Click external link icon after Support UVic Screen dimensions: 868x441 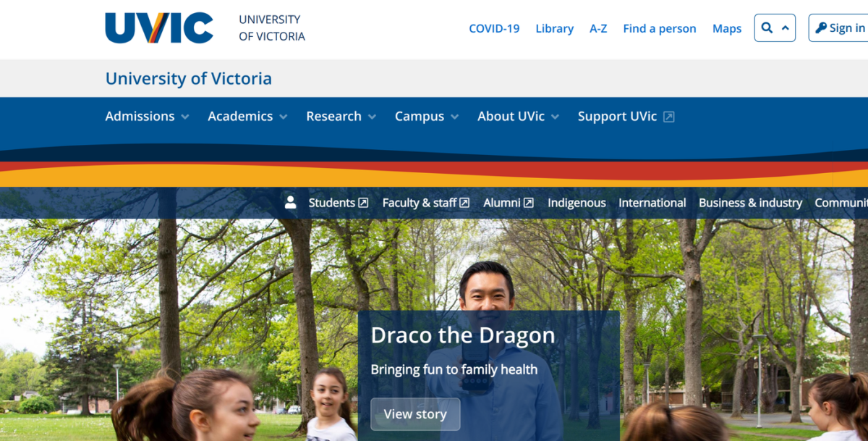click(x=669, y=117)
